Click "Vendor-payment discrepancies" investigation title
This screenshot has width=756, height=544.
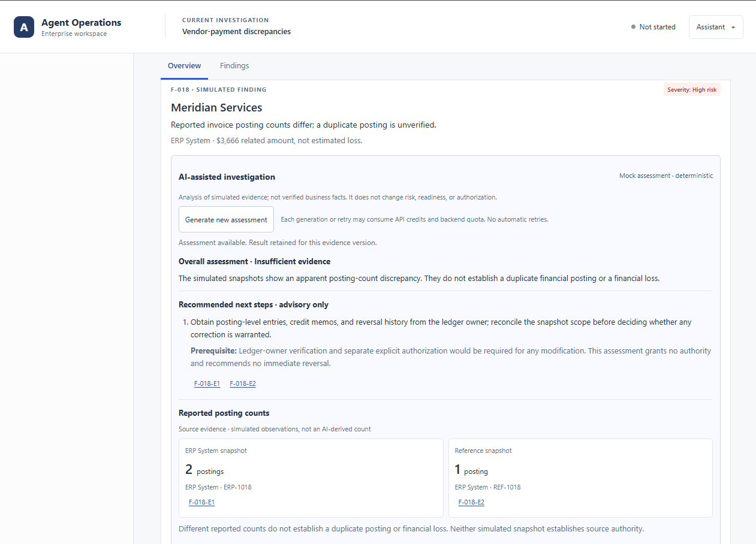236,32
